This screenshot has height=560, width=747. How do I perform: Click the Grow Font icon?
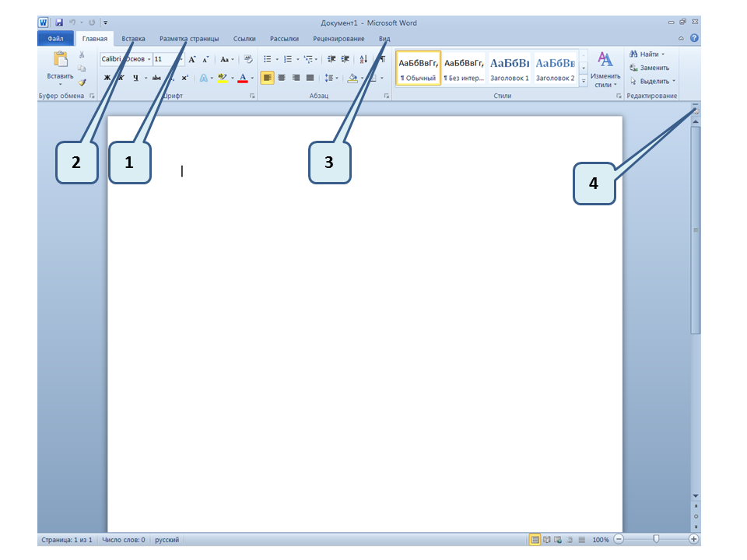point(192,59)
